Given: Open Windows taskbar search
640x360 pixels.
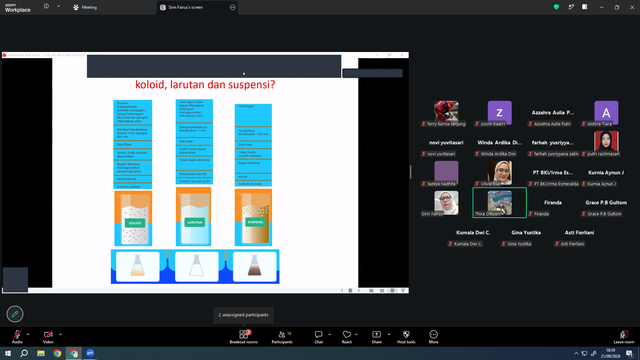Looking at the screenshot, I should 24,353.
